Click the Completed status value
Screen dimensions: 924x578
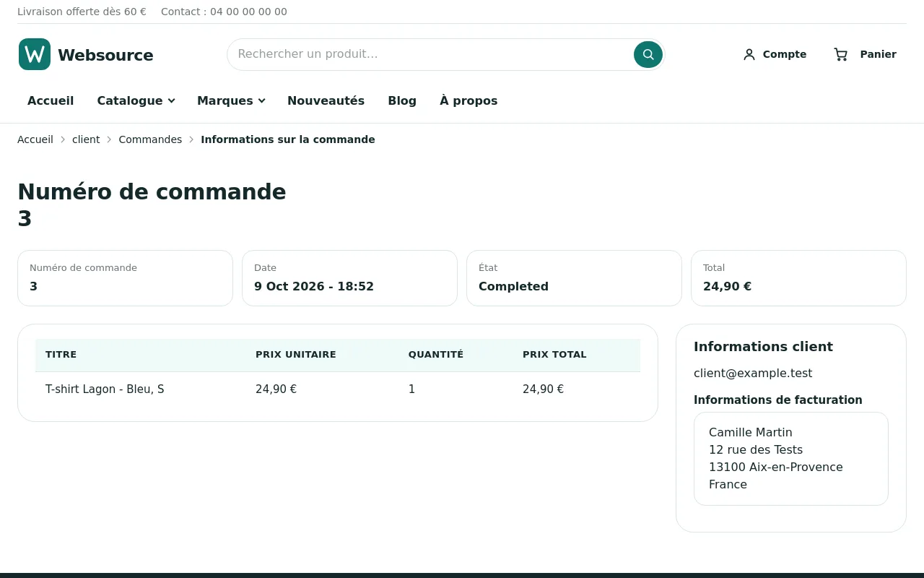coord(513,286)
